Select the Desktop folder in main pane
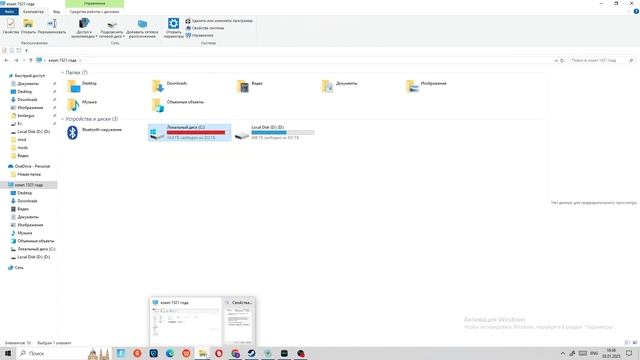The width and height of the screenshot is (640, 360). tap(83, 87)
